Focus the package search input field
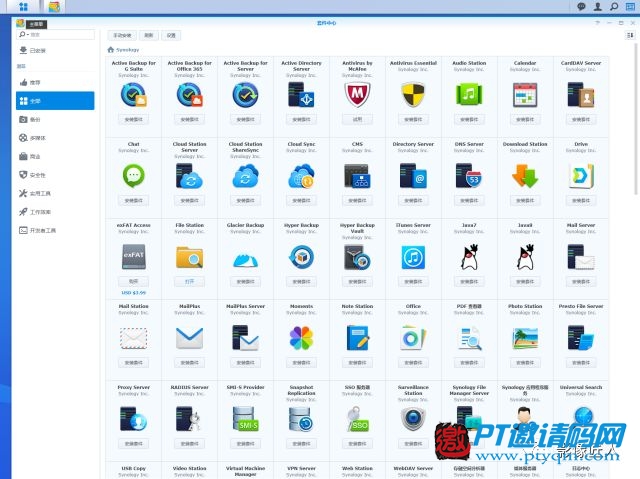640x479 pixels. (x=61, y=35)
